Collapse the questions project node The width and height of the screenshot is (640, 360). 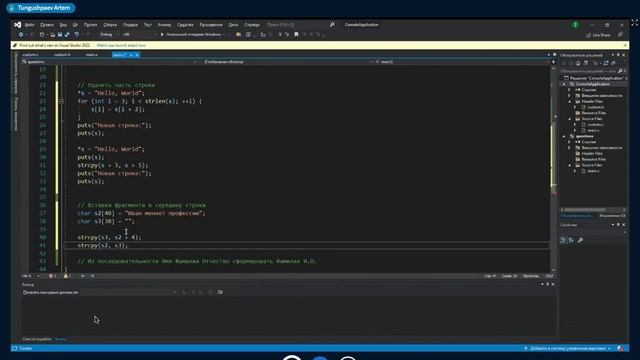(564, 136)
